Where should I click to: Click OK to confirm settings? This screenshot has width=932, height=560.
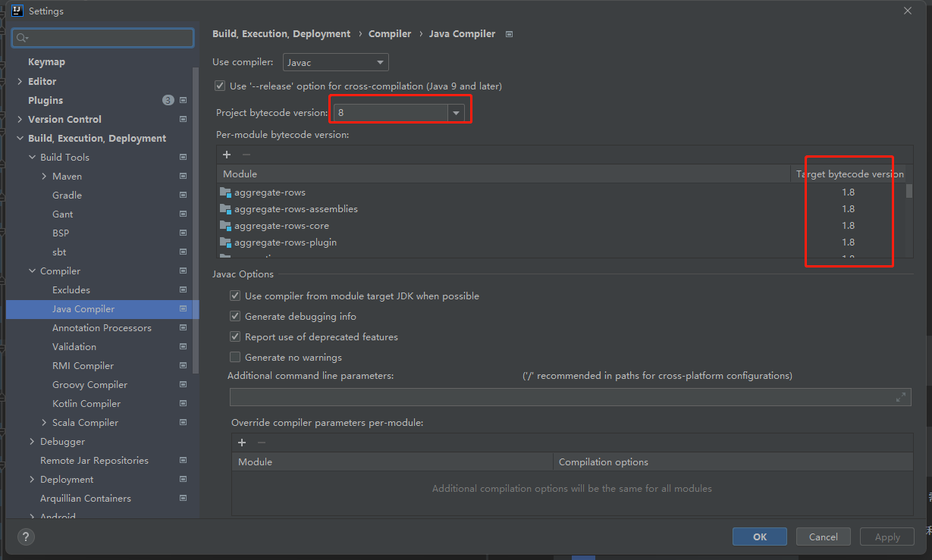760,537
